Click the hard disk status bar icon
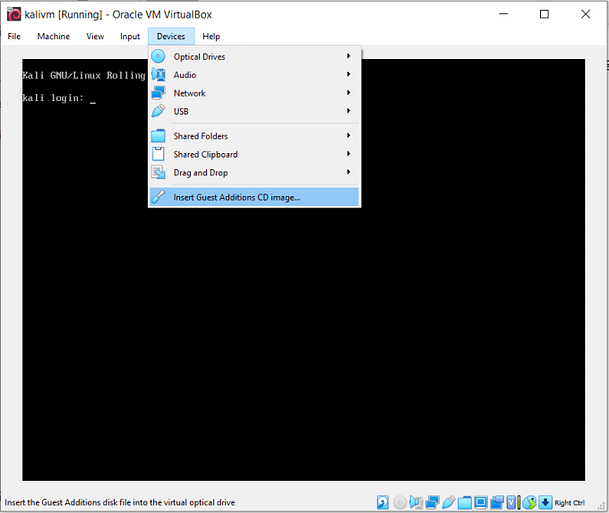 pos(383,502)
